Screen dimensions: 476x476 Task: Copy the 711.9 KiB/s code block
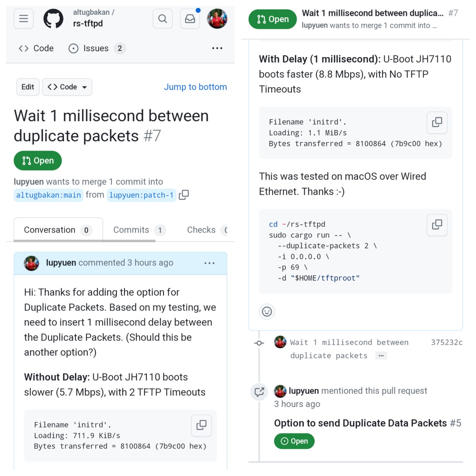tap(201, 425)
